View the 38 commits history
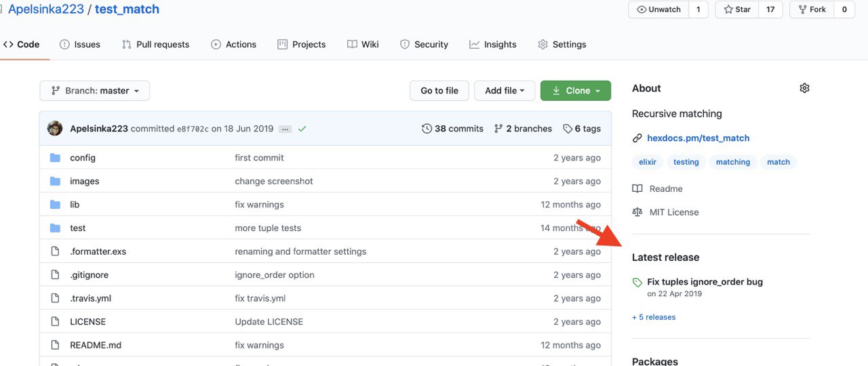The image size is (868, 366). [x=452, y=129]
